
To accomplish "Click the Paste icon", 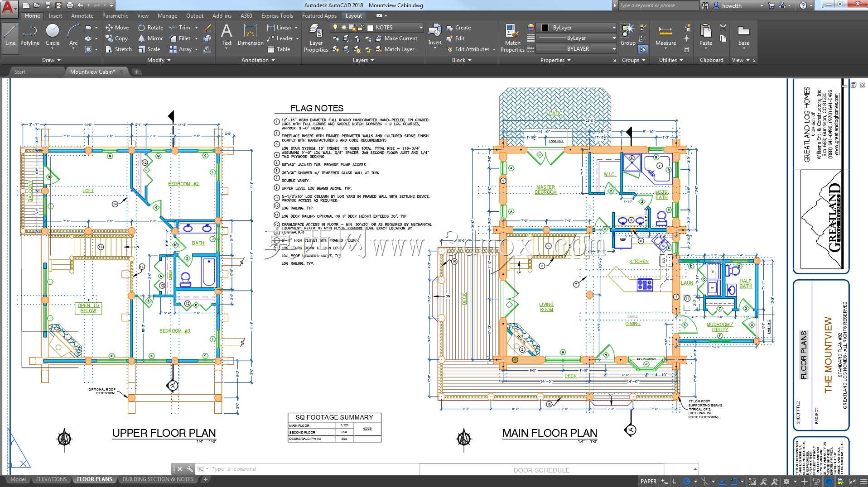I will pos(706,35).
